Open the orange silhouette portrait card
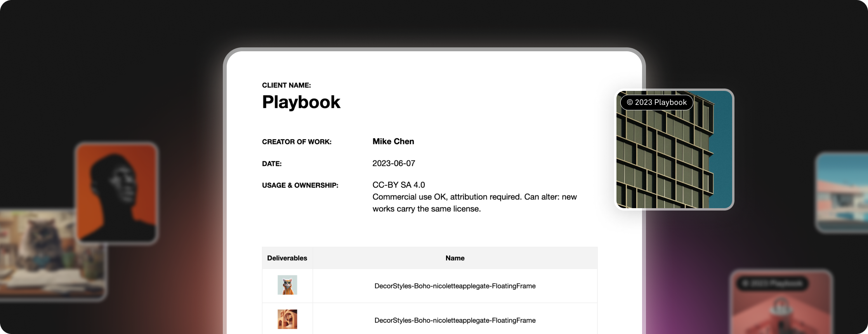 [117, 193]
